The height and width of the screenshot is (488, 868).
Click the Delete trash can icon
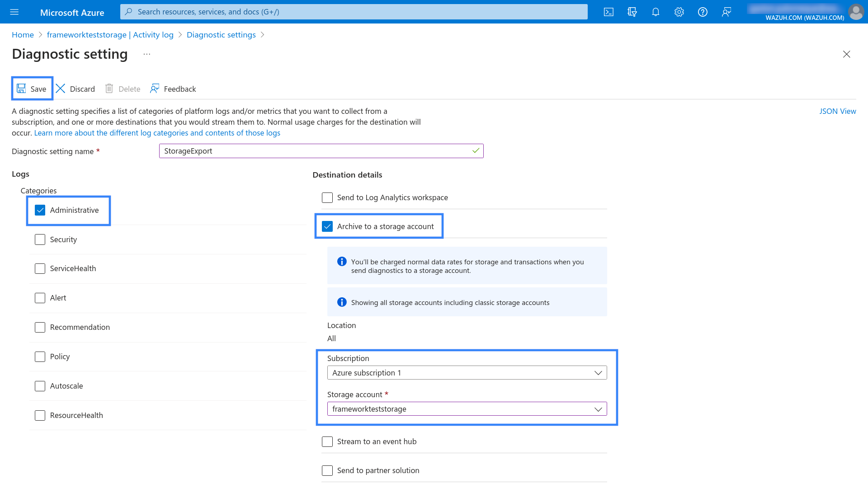[109, 88]
